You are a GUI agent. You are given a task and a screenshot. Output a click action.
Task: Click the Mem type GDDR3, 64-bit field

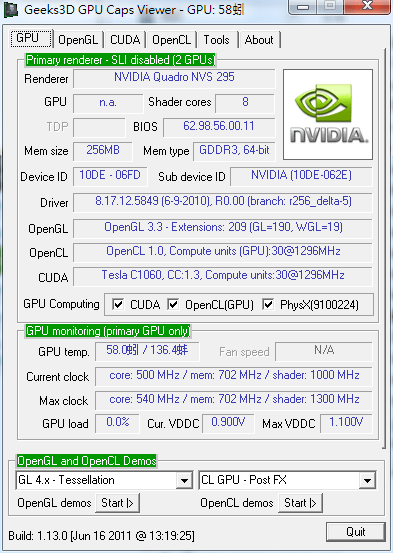pos(234,151)
